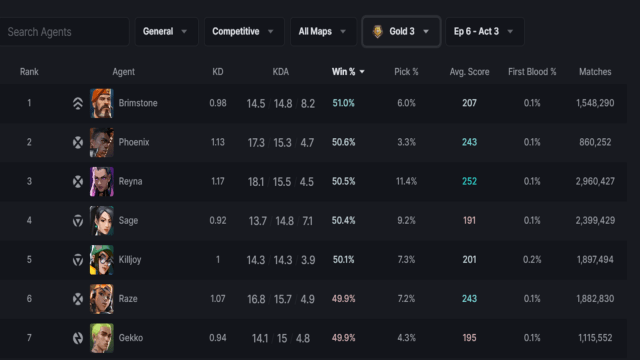Select Killjoy's agent portrait
This screenshot has width=640, height=360.
point(102,260)
